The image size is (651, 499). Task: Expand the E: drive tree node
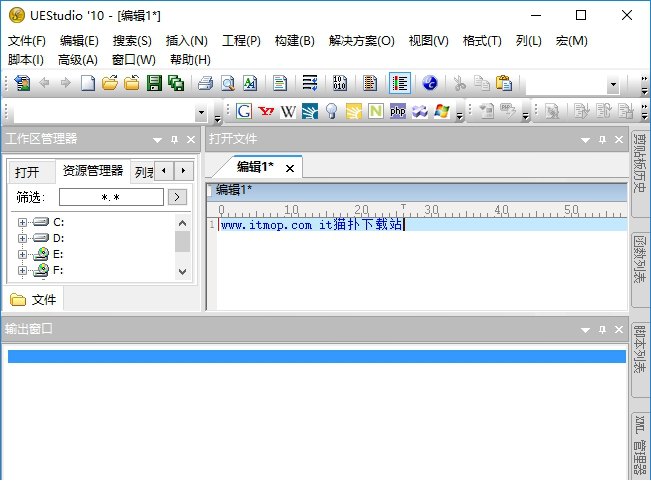coord(22,254)
